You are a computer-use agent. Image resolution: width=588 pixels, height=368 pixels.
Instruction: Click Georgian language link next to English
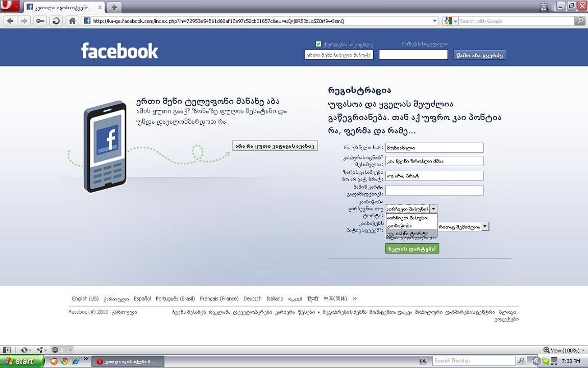point(116,299)
